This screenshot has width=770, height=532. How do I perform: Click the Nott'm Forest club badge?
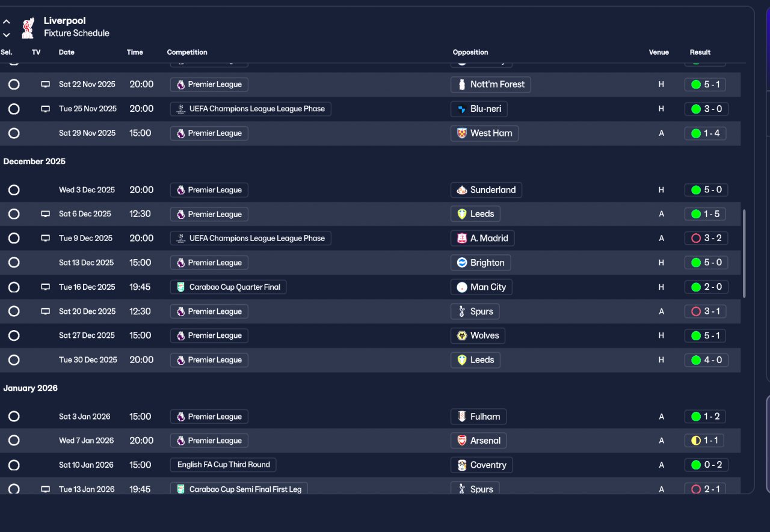(462, 85)
